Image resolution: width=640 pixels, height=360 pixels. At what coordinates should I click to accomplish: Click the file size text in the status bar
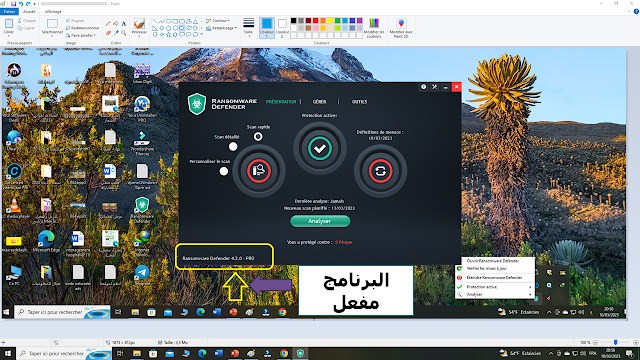(176, 342)
